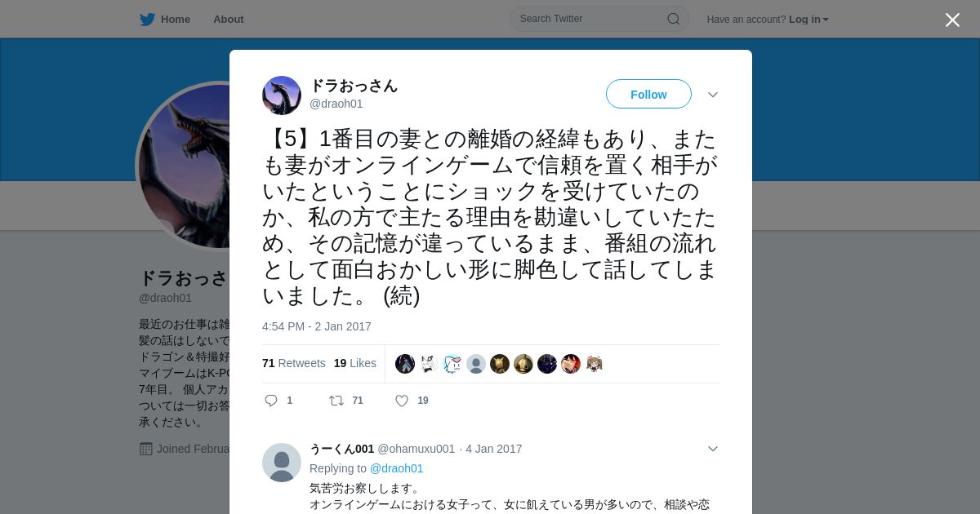Click the first liker avatar in the row

405,364
